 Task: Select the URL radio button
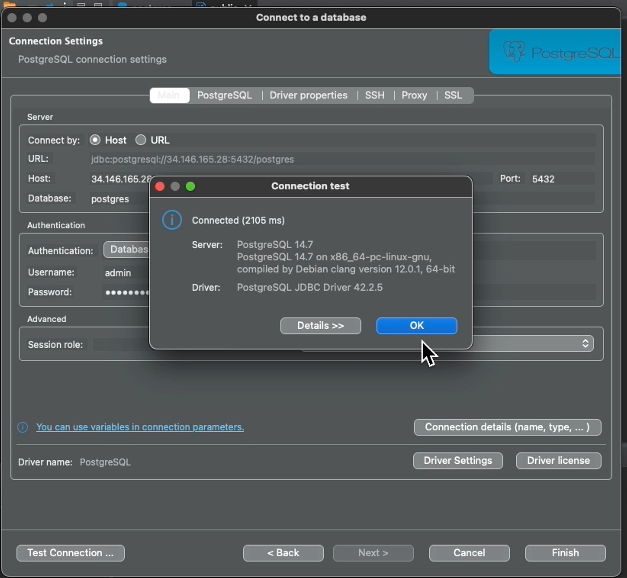point(140,140)
